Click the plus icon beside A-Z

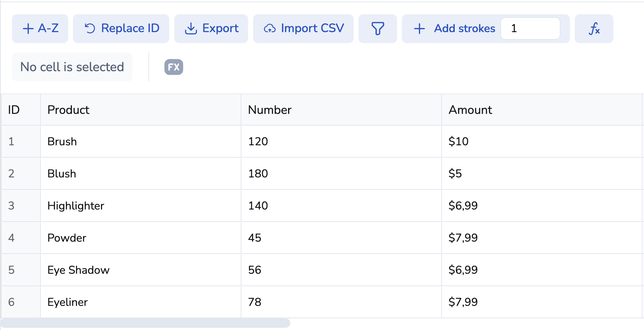[x=28, y=28]
